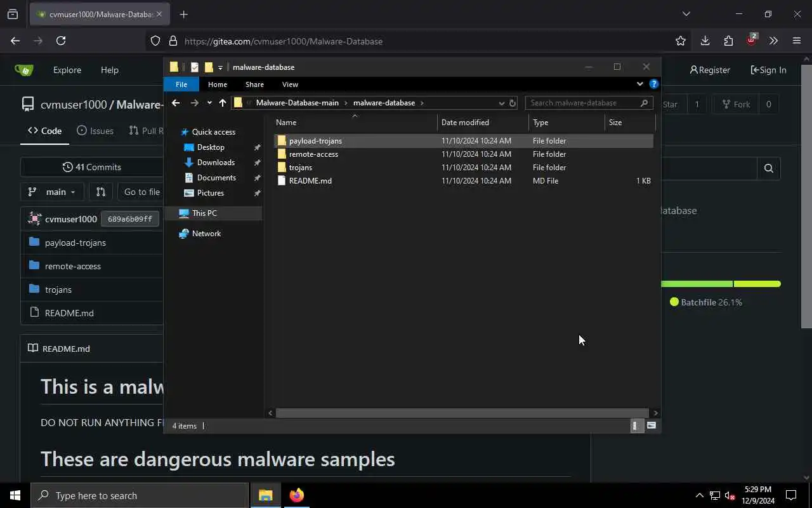Click New folder quick access toolbar icon

209,67
